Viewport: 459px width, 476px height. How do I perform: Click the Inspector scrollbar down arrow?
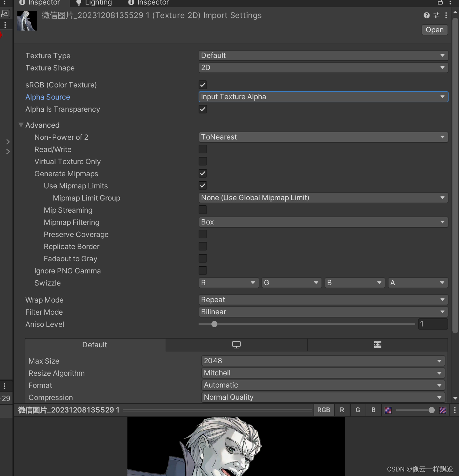pyautogui.click(x=455, y=398)
